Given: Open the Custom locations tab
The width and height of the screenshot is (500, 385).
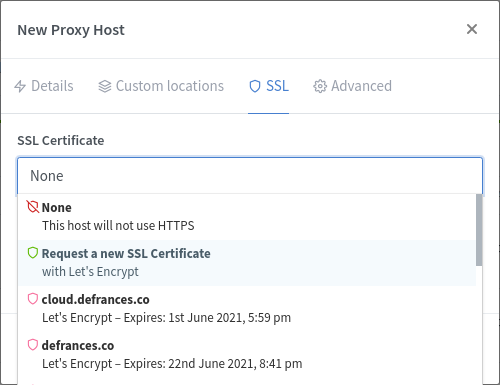Looking at the screenshot, I should pyautogui.click(x=161, y=86).
